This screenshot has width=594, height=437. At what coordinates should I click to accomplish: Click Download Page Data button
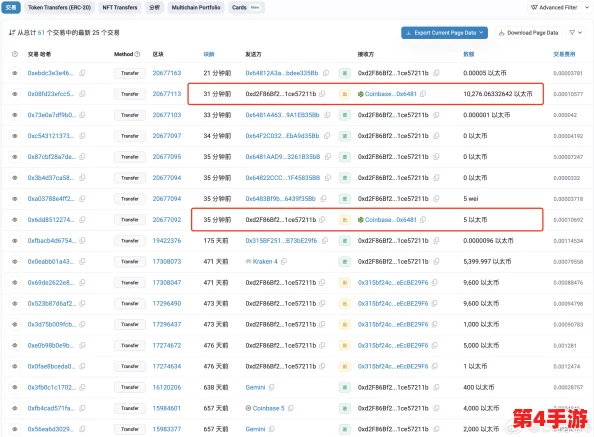point(528,33)
